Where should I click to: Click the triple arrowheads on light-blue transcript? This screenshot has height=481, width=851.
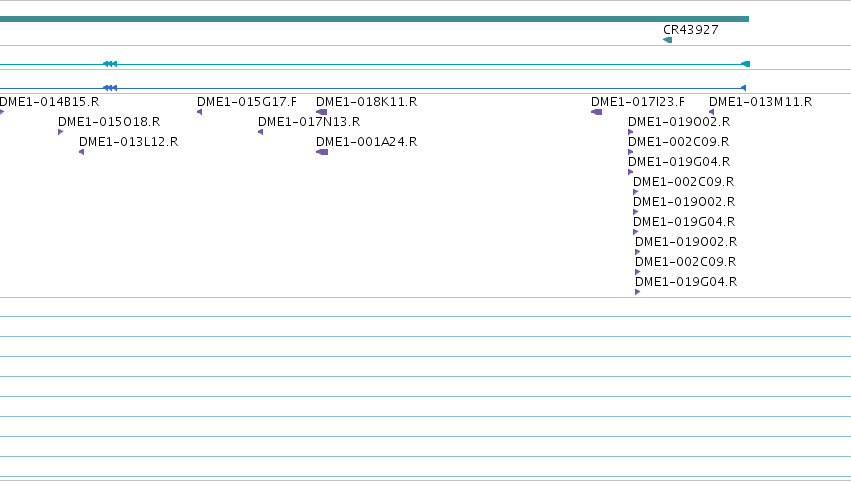tap(110, 64)
